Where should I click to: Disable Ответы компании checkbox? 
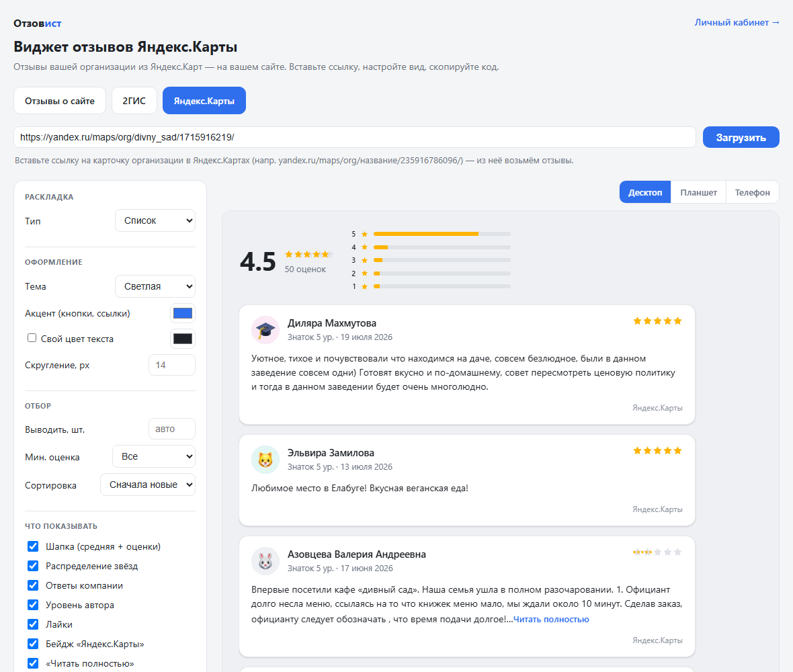point(33,585)
